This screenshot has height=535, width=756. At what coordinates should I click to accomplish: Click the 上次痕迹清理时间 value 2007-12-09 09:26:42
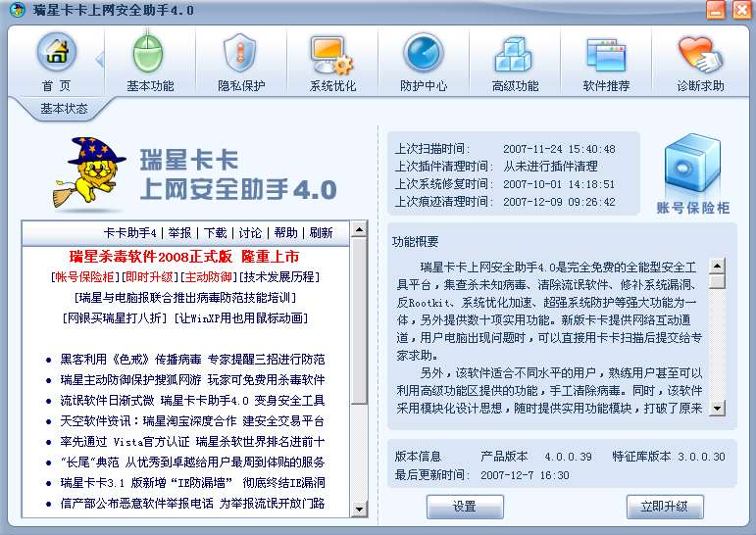click(559, 202)
